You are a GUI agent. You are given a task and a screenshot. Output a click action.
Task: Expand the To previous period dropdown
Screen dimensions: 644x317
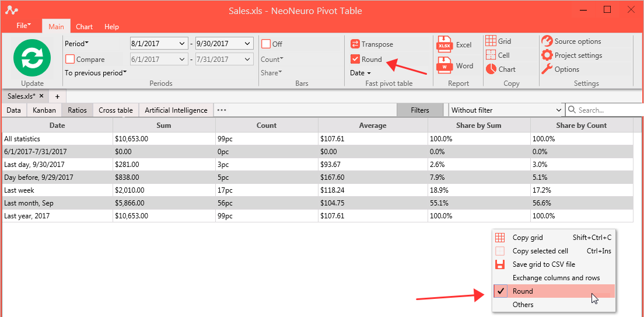[x=96, y=73]
